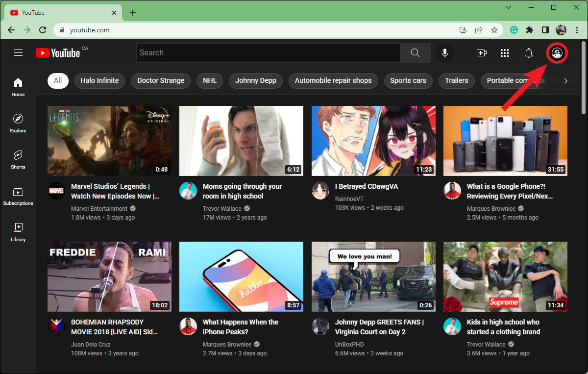Open the hamburger guide menu
588x374 pixels.
(18, 53)
